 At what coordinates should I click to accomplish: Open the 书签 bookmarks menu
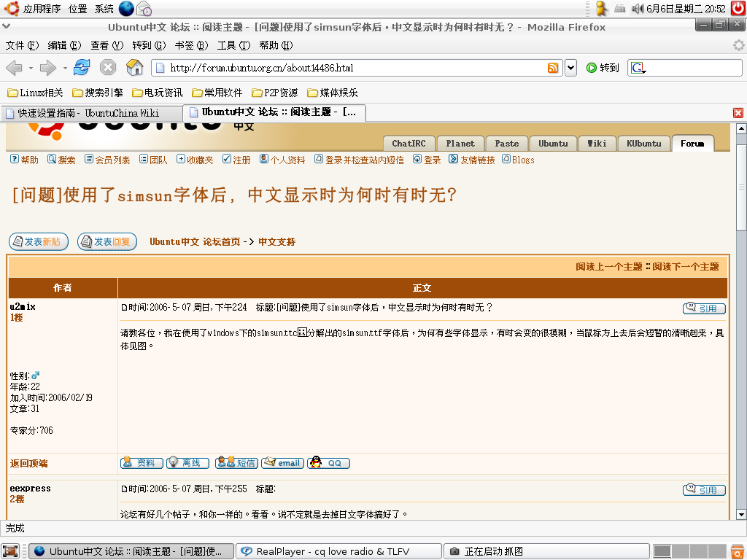point(192,45)
